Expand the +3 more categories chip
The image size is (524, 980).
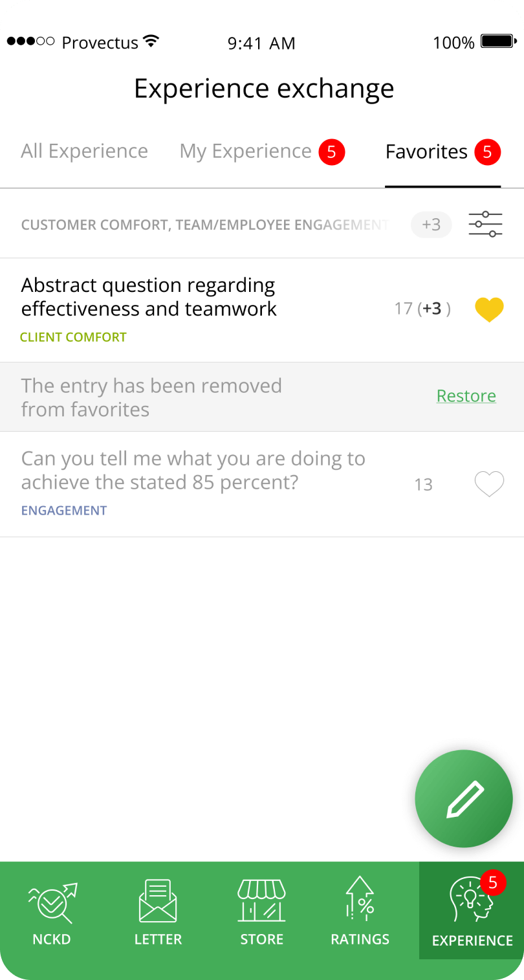tap(431, 225)
